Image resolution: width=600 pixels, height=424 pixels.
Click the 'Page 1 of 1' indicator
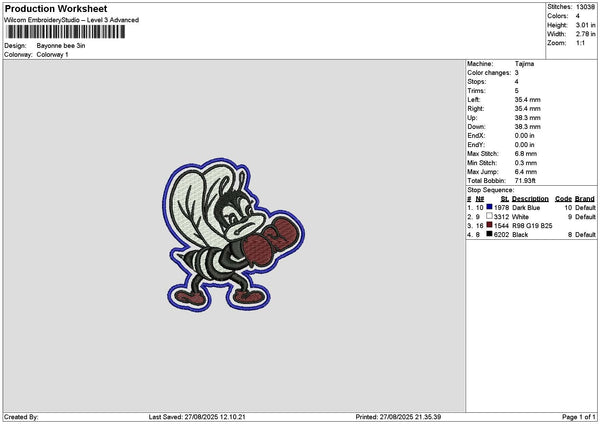(579, 417)
